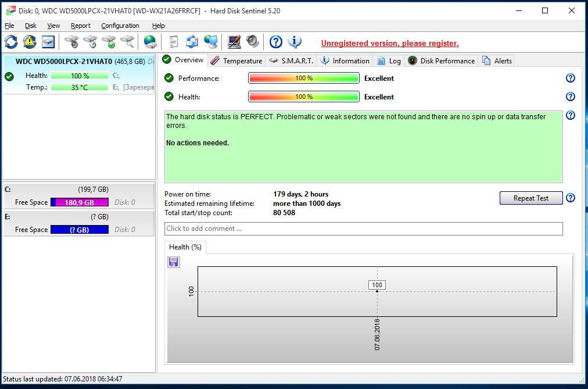The image size is (588, 389).
Task: Open the Disk menu
Action: point(31,26)
